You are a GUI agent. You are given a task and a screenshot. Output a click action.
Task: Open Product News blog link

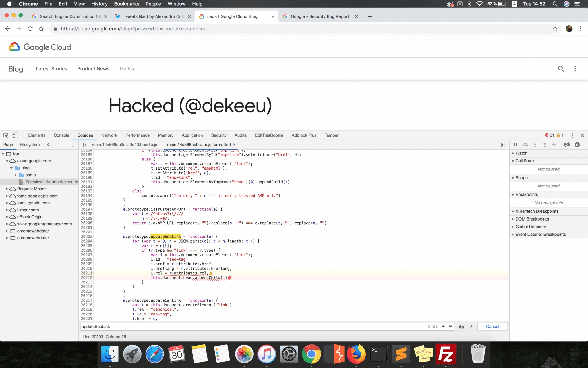point(93,69)
